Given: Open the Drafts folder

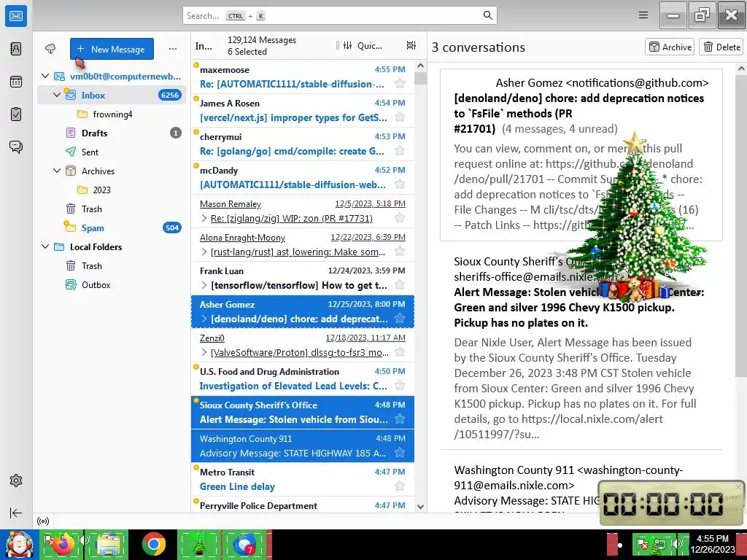Looking at the screenshot, I should (112, 133).
